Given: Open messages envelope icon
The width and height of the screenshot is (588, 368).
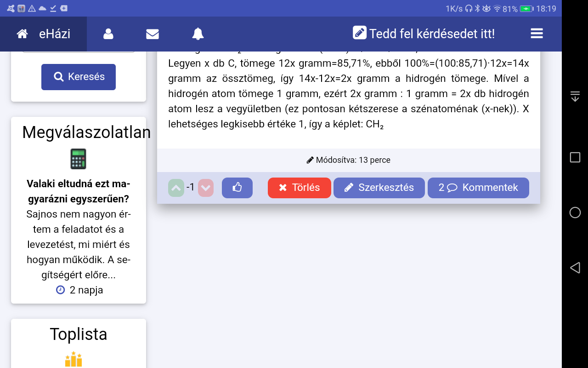Looking at the screenshot, I should 153,34.
